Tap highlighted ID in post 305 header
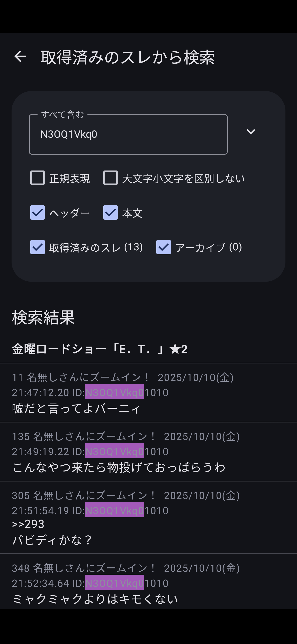This screenshot has width=297, height=644. pos(114,510)
